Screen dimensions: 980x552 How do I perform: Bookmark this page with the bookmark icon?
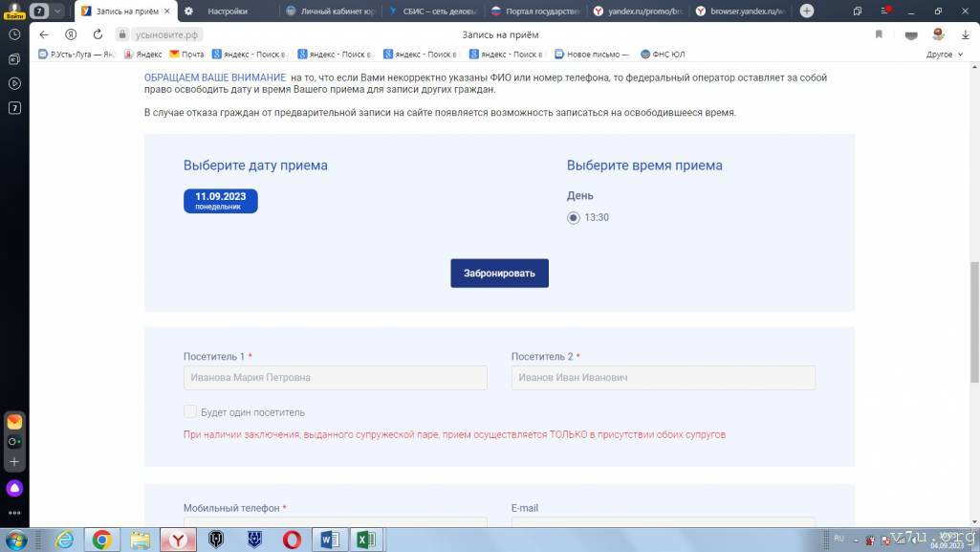tap(879, 34)
